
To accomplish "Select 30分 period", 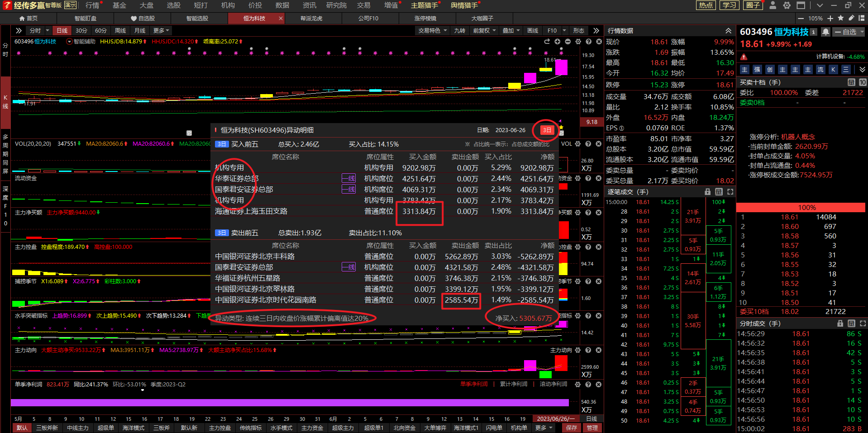I will (x=81, y=31).
